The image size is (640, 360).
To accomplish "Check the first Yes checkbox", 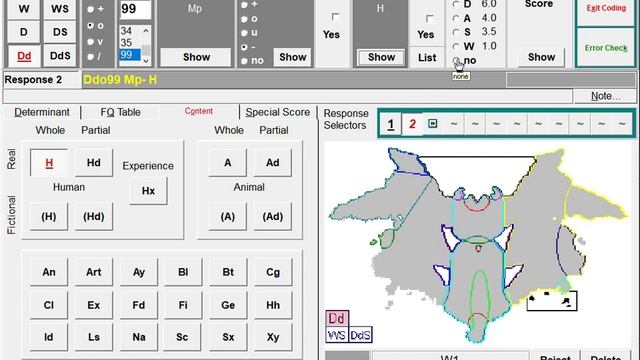I will (335, 17).
